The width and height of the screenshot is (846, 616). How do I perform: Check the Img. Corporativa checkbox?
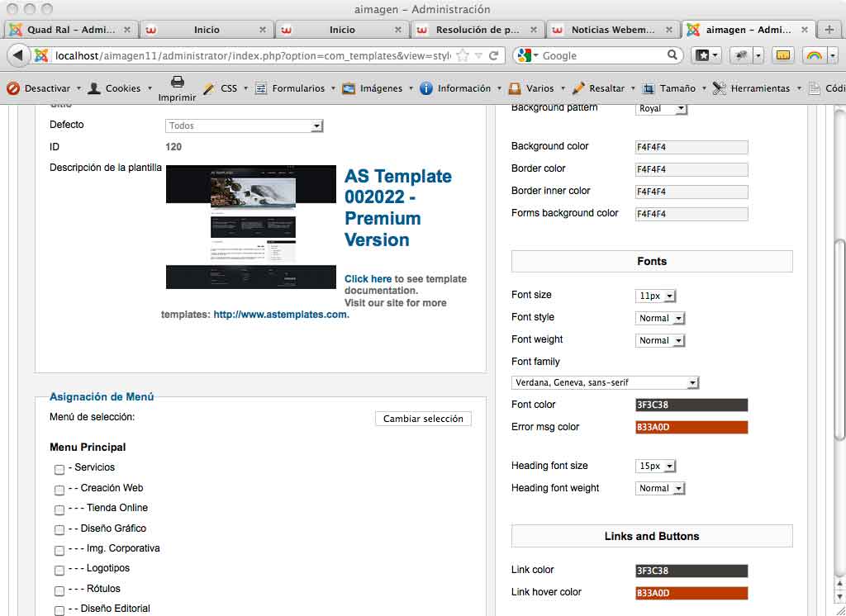pos(59,551)
